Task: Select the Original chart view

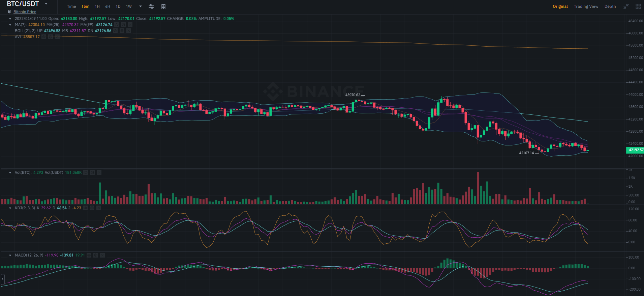Action: pos(560,6)
